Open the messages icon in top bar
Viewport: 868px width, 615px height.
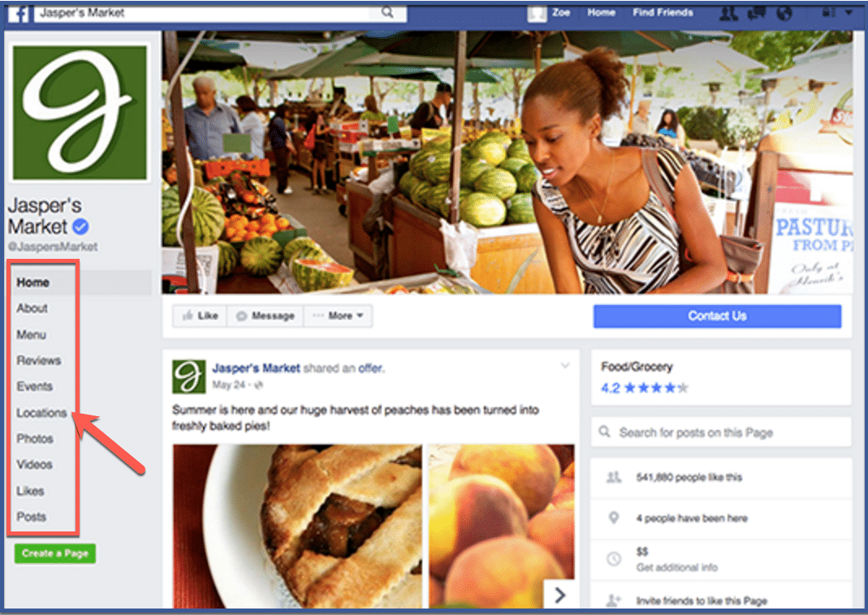click(756, 13)
